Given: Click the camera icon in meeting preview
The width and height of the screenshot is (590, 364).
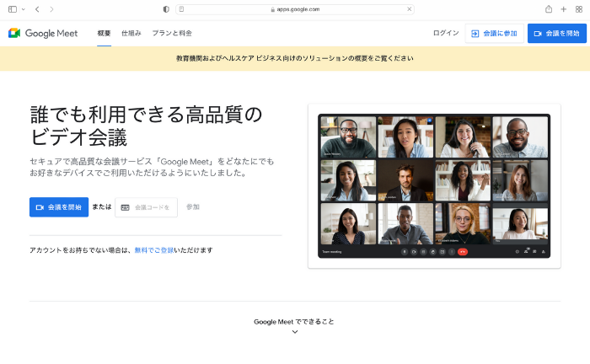Looking at the screenshot, I should click(414, 252).
